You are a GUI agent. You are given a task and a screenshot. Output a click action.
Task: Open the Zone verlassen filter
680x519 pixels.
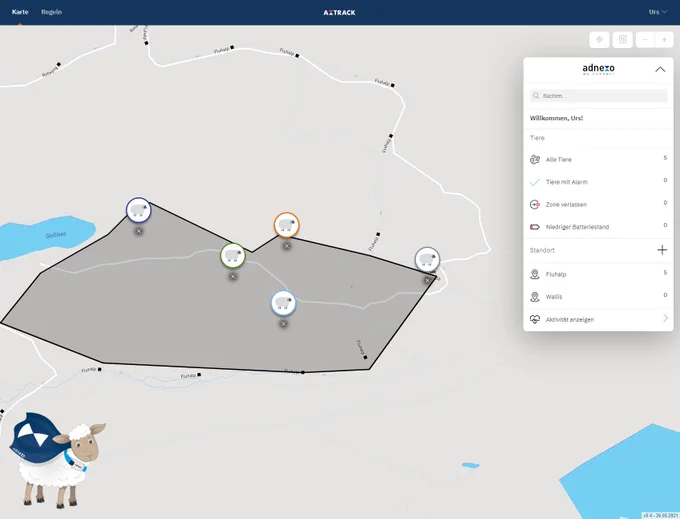pyautogui.click(x=598, y=204)
